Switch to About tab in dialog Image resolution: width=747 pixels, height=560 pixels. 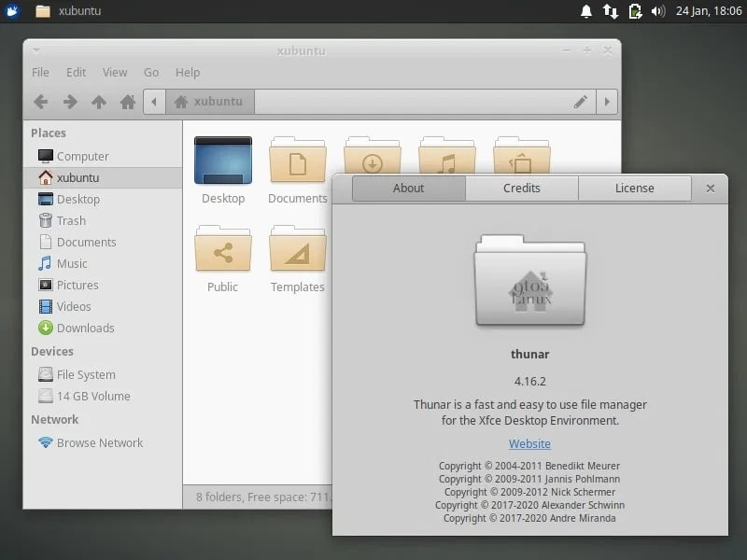[x=409, y=189]
